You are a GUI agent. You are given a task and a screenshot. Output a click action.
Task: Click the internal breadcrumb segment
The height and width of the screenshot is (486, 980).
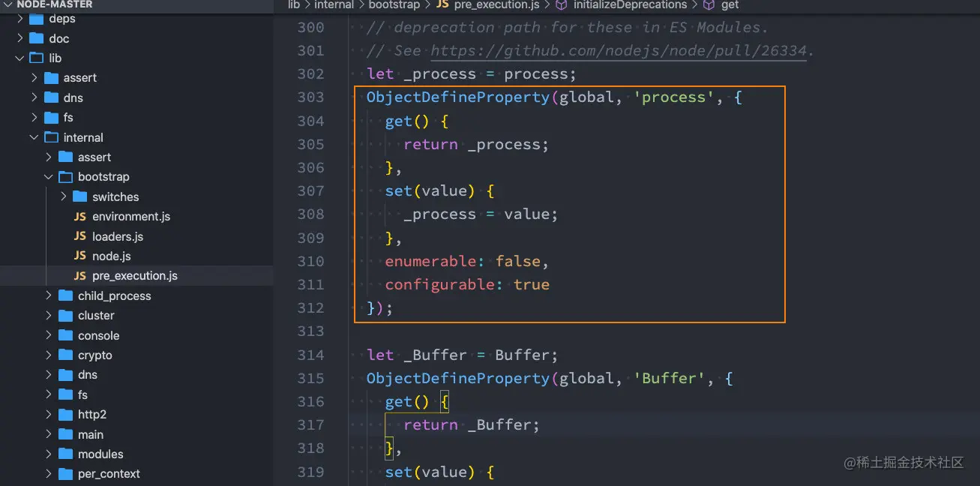pos(334,4)
